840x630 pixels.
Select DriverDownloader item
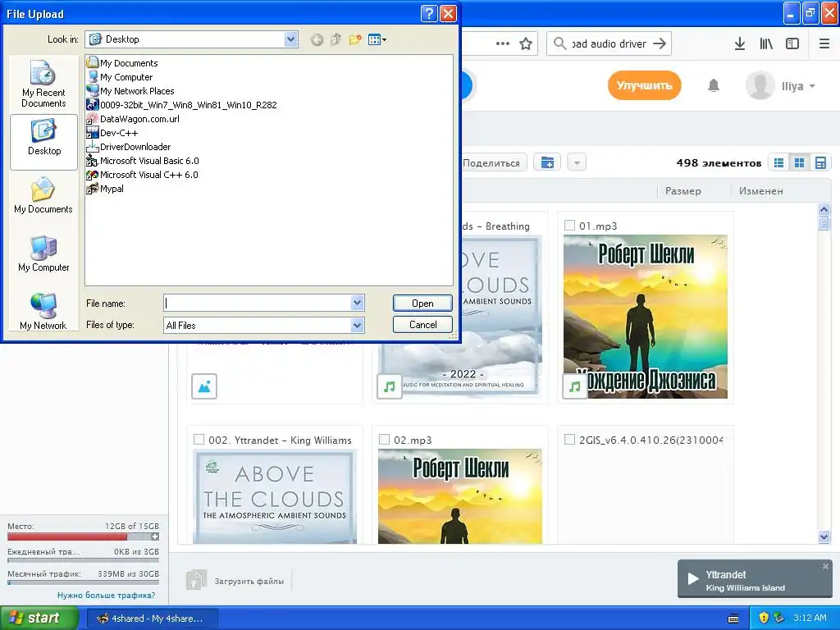[129, 147]
